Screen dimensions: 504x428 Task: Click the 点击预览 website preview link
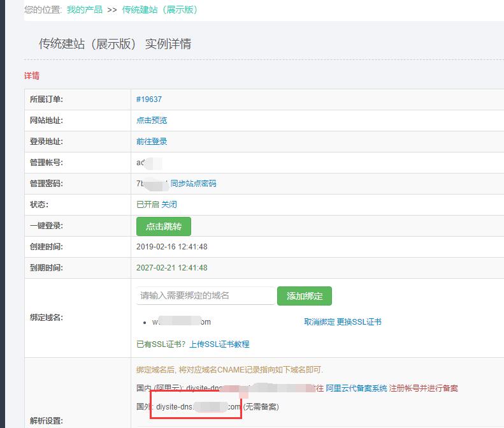click(x=152, y=121)
